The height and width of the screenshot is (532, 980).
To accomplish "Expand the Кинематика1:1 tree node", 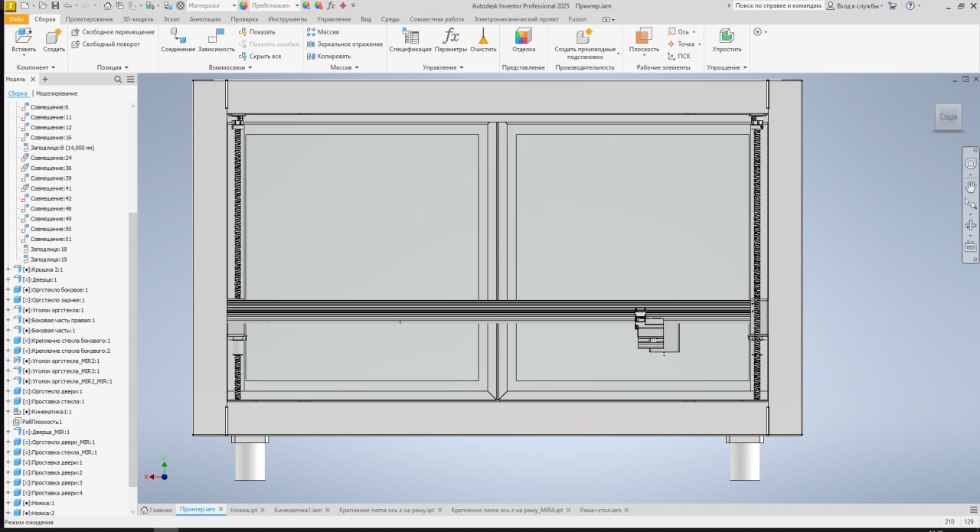I will pos(8,411).
